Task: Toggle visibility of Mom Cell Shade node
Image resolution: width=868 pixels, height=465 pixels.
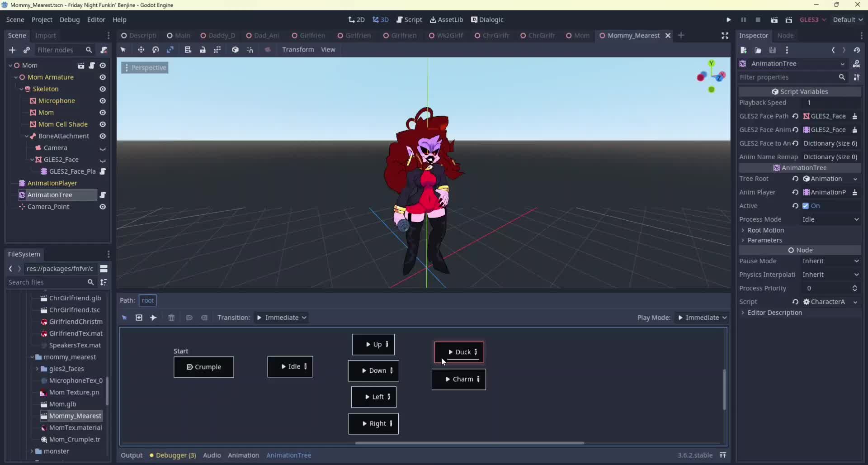Action: (103, 124)
